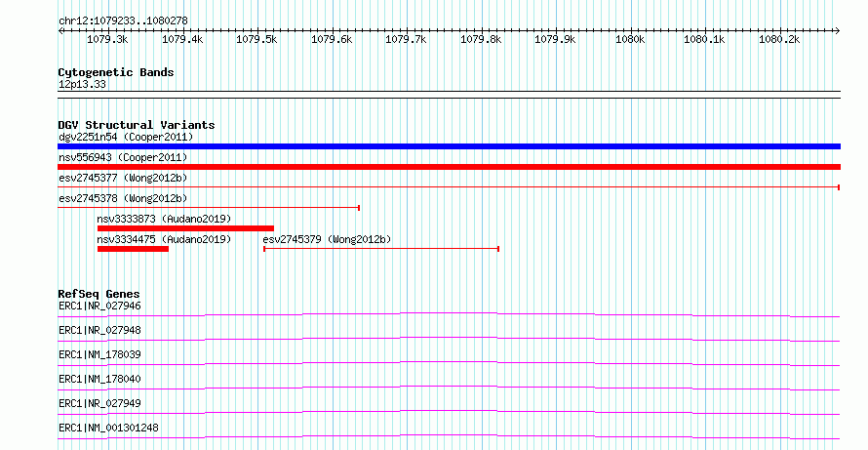Screen dimensions: 868x450
Task: Click the 1080.1k ruler label
Action: tap(704, 40)
